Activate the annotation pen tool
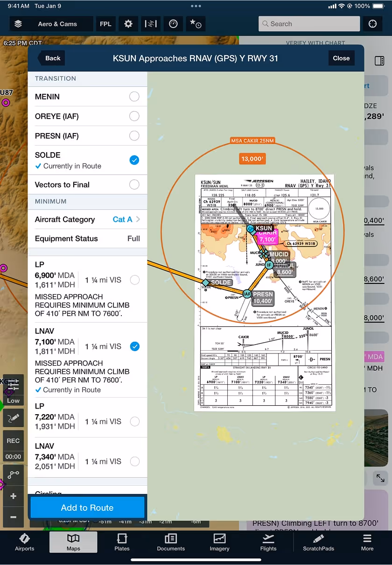 [13, 417]
